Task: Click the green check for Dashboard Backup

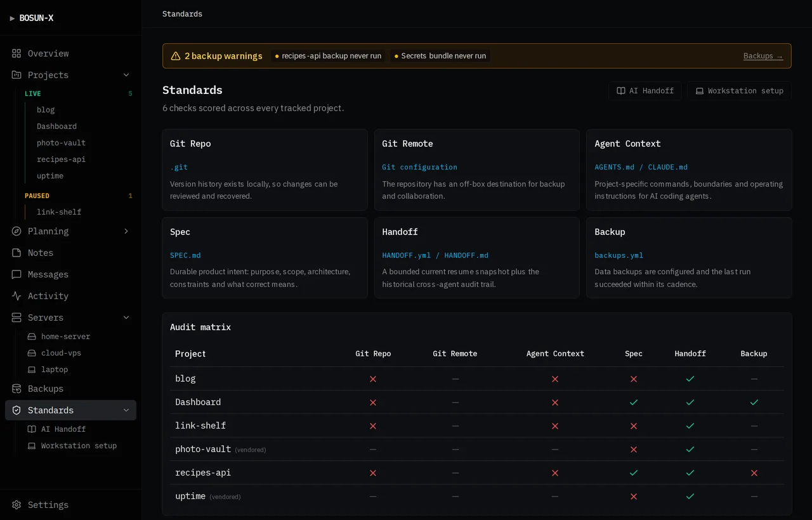Action: 754,402
